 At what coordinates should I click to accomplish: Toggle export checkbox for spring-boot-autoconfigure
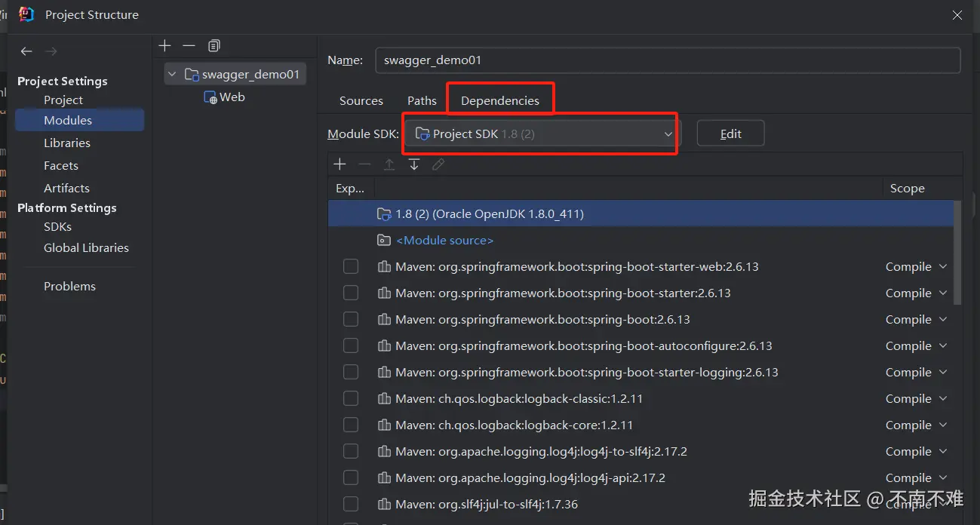point(351,345)
